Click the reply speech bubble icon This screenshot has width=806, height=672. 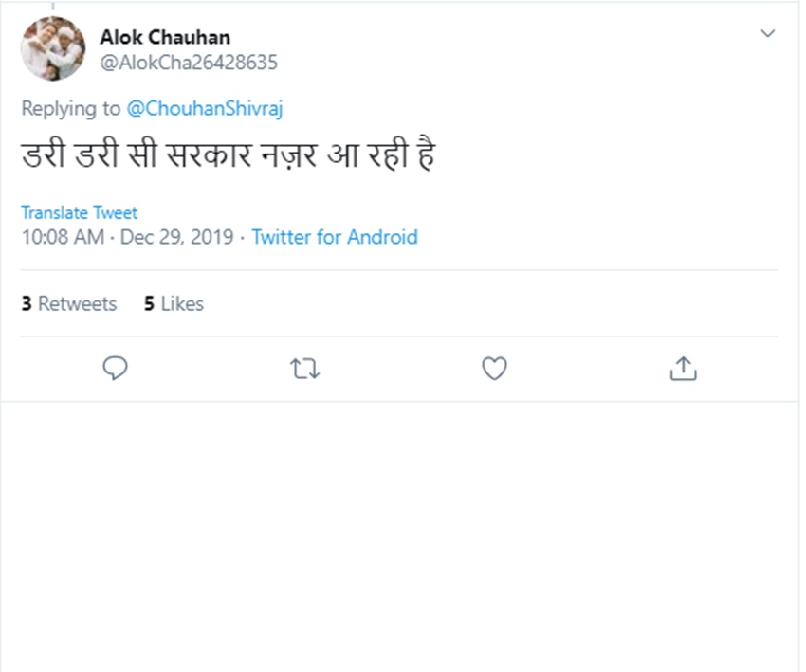pos(115,369)
